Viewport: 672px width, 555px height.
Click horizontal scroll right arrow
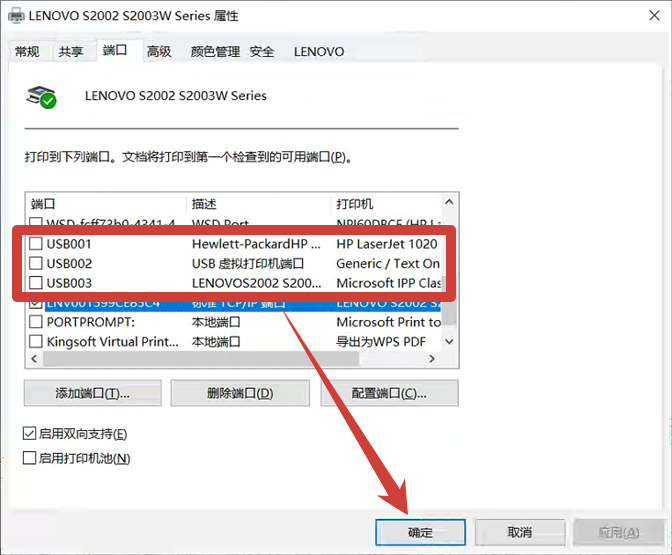click(432, 359)
